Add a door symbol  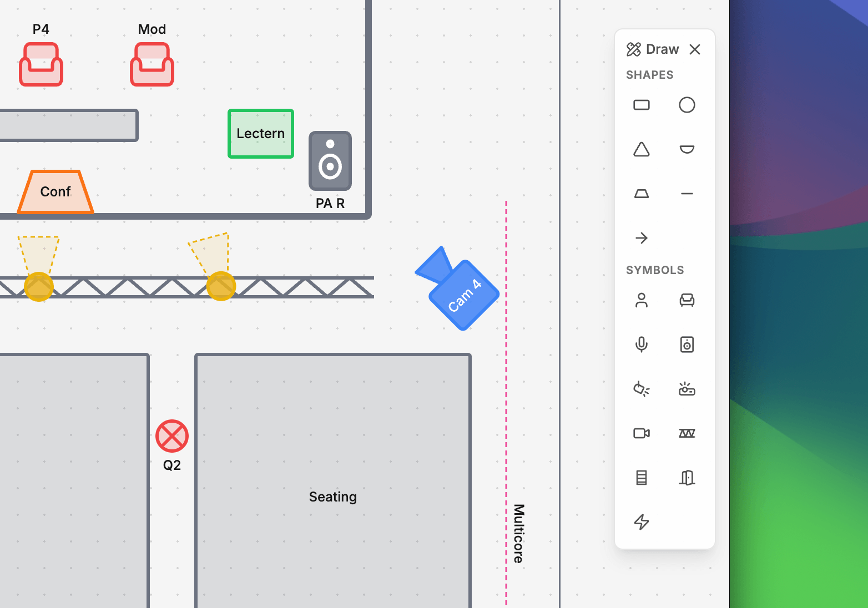point(687,478)
